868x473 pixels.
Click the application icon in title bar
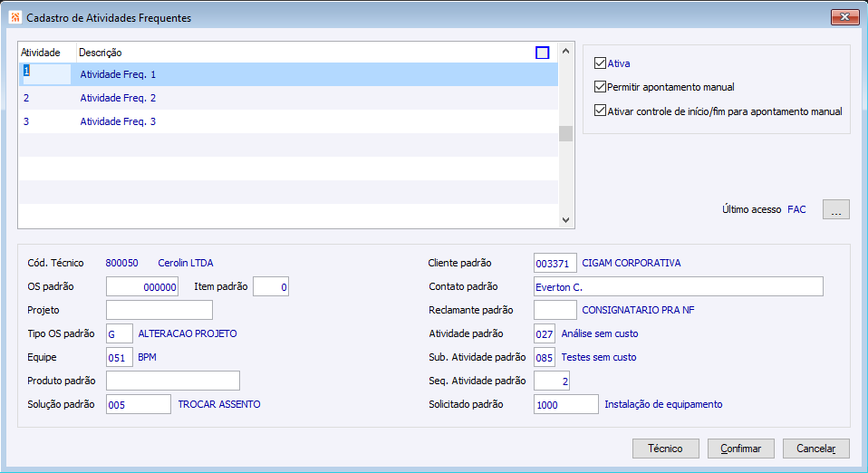(x=14, y=17)
